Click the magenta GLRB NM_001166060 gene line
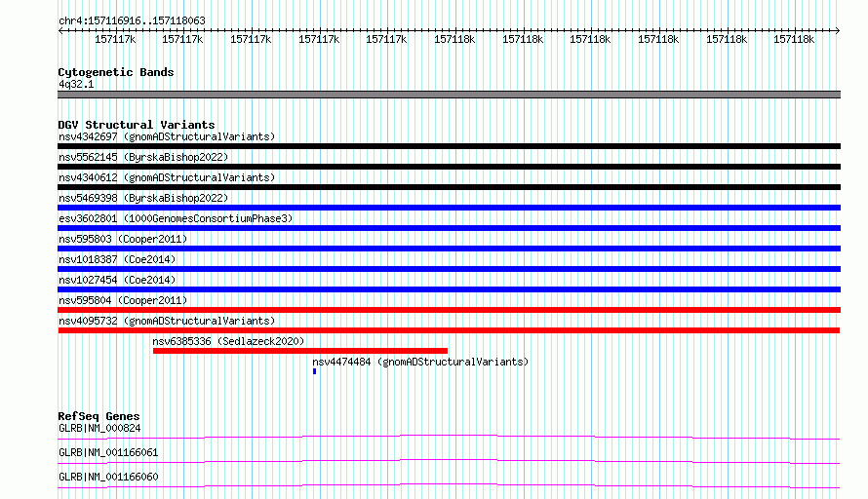868x499 pixels. click(449, 485)
